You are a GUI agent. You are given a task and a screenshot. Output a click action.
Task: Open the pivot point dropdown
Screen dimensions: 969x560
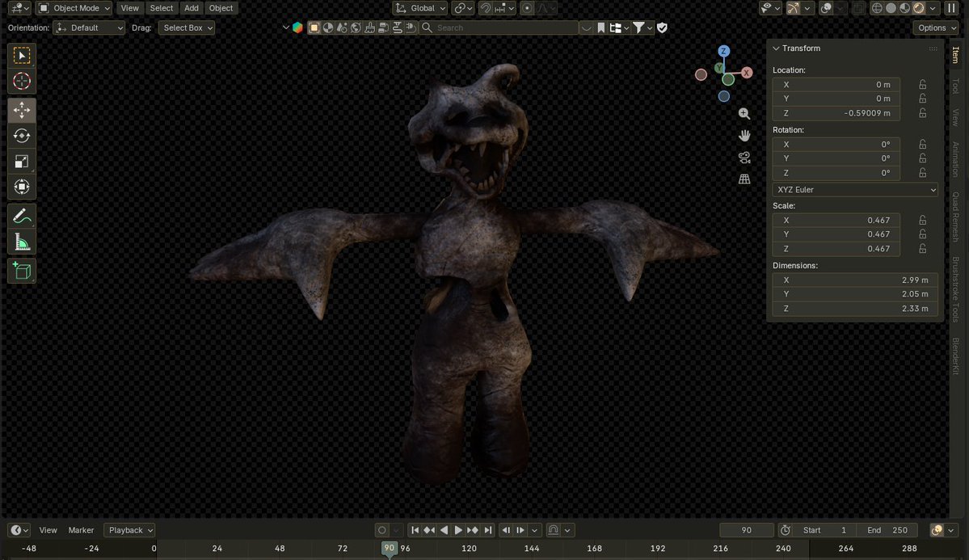coord(463,8)
